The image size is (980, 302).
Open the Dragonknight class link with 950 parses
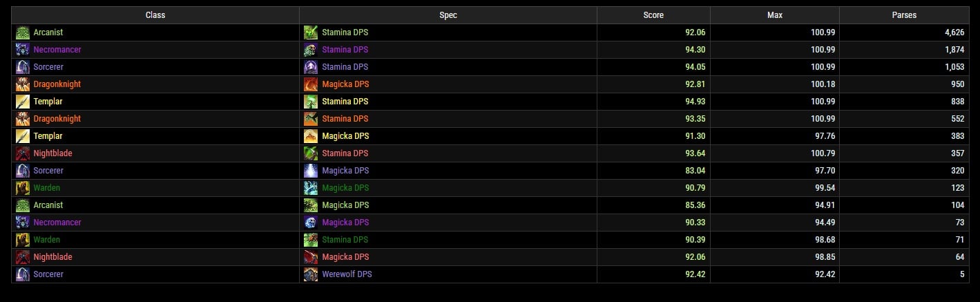tap(57, 84)
